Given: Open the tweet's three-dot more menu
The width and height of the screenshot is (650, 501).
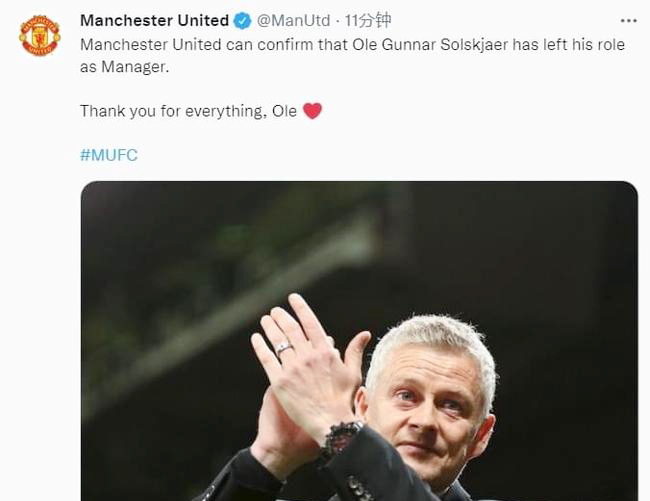Looking at the screenshot, I should click(628, 20).
